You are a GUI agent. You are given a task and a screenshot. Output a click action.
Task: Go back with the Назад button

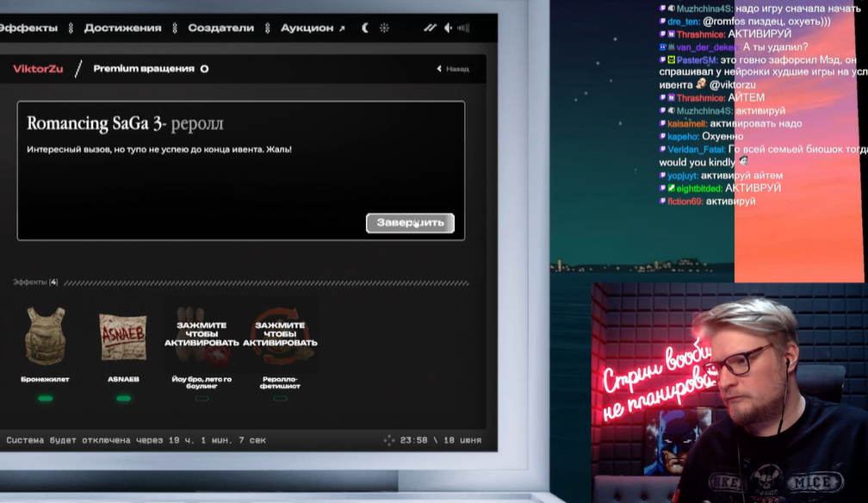pyautogui.click(x=453, y=69)
